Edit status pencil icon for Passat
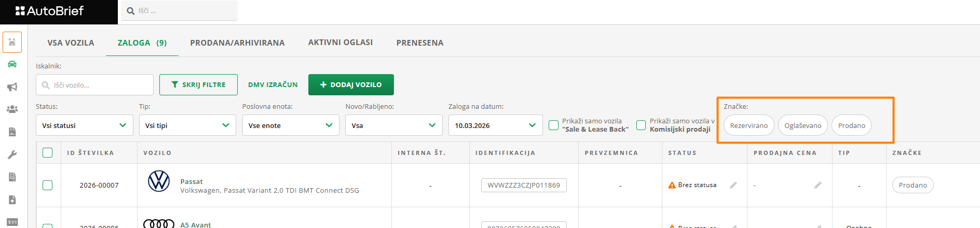The height and width of the screenshot is (228, 980). coord(733,185)
